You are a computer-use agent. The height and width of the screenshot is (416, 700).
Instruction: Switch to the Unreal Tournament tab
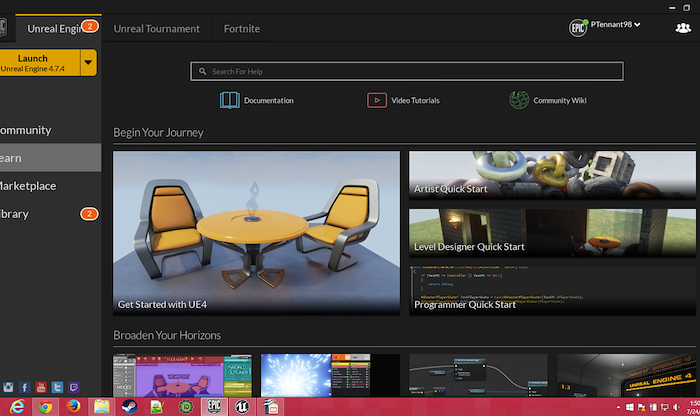pyautogui.click(x=156, y=29)
